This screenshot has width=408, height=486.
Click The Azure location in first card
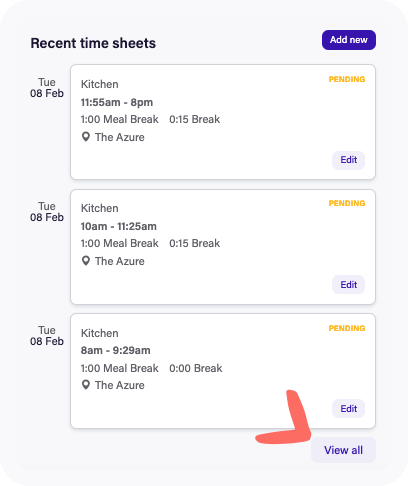point(120,137)
